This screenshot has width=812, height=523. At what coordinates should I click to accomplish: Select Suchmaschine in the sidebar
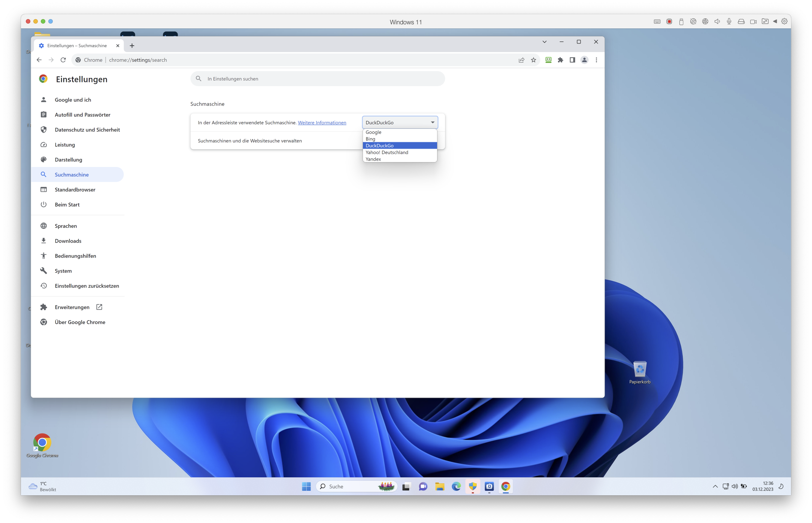pyautogui.click(x=78, y=175)
